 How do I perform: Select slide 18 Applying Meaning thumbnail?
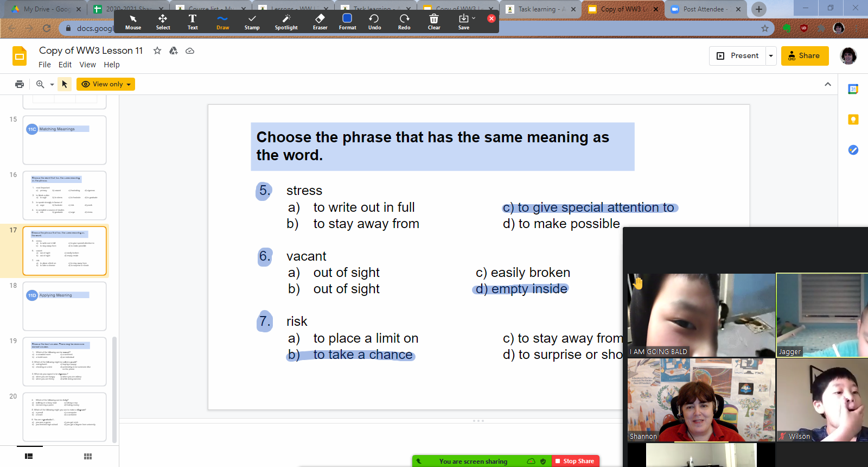pos(65,306)
